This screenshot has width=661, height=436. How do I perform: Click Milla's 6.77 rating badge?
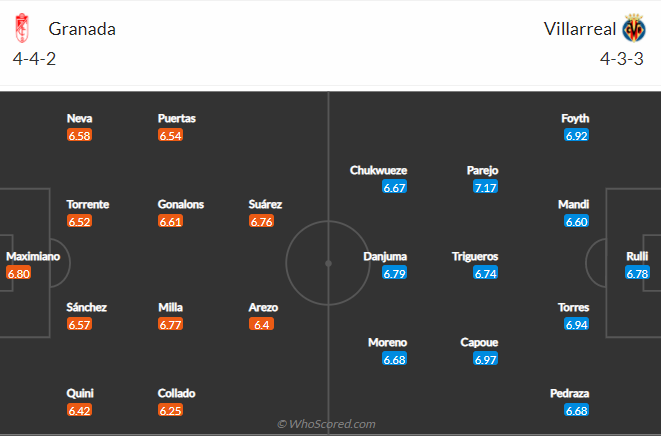(170, 324)
